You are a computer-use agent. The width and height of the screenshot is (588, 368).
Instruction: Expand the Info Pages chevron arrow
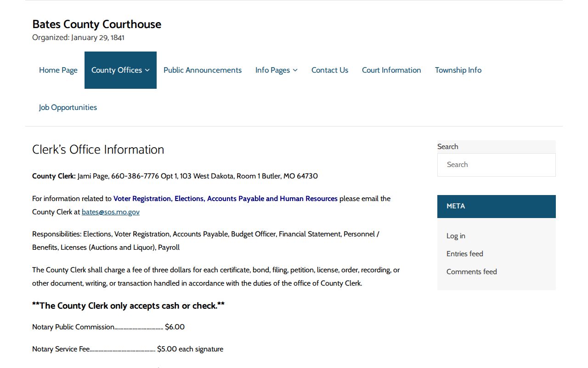coord(295,70)
